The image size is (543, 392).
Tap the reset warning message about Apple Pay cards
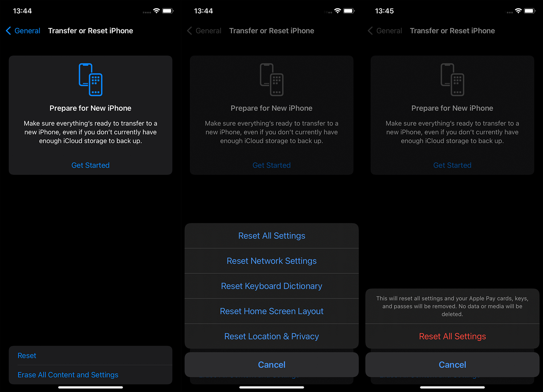[x=452, y=306]
